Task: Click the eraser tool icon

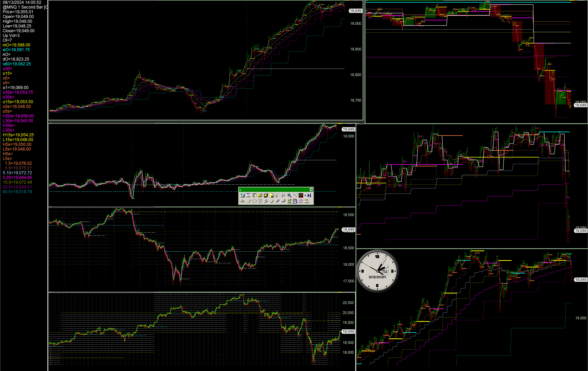Action: pos(278,201)
